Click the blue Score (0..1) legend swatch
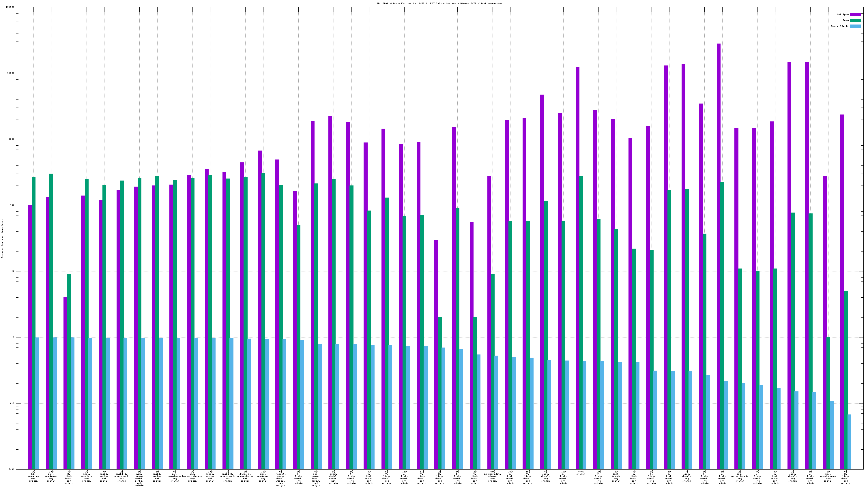Screen dimensions: 868x488 click(855, 26)
